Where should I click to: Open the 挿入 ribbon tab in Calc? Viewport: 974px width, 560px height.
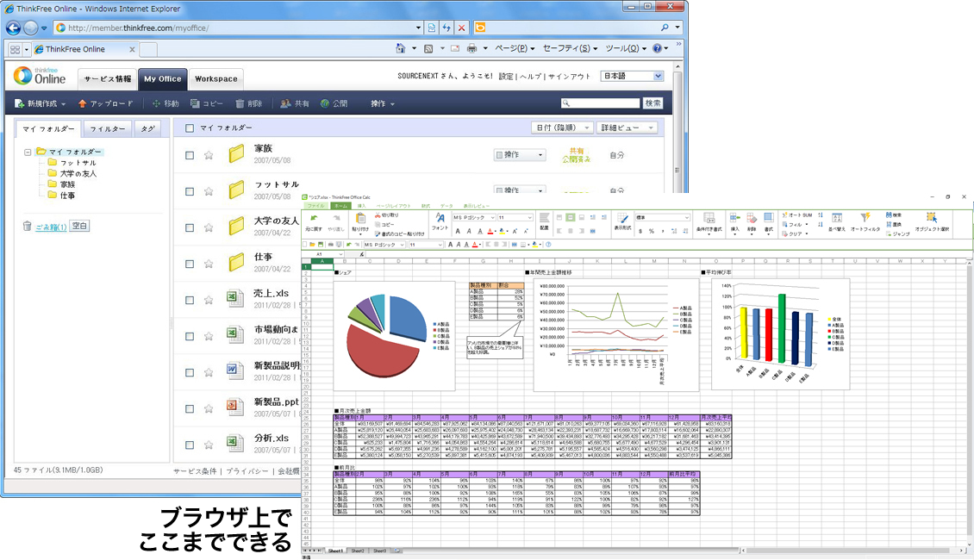tap(361, 206)
